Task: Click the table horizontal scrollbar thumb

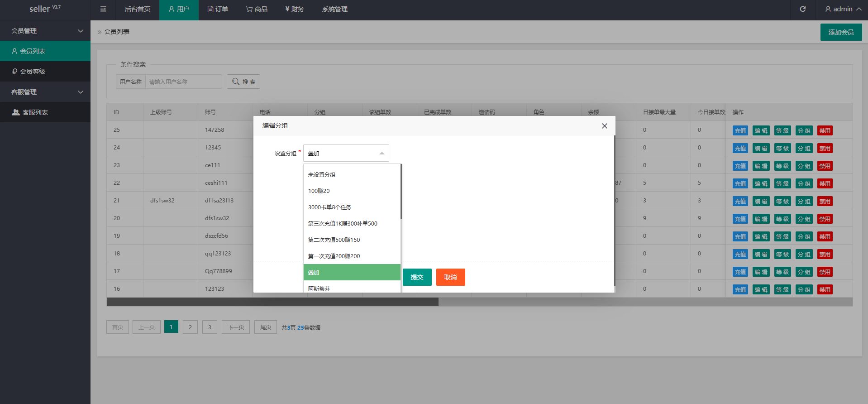Action: [272, 302]
